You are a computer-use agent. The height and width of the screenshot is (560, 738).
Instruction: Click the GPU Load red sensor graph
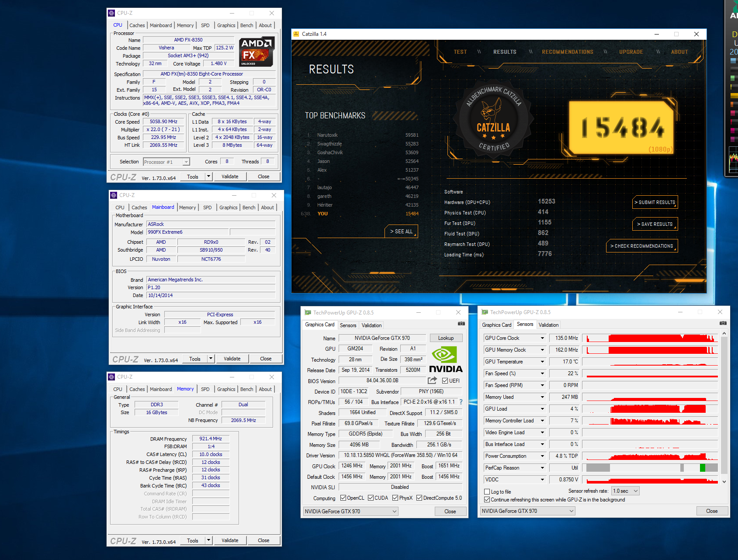click(650, 409)
